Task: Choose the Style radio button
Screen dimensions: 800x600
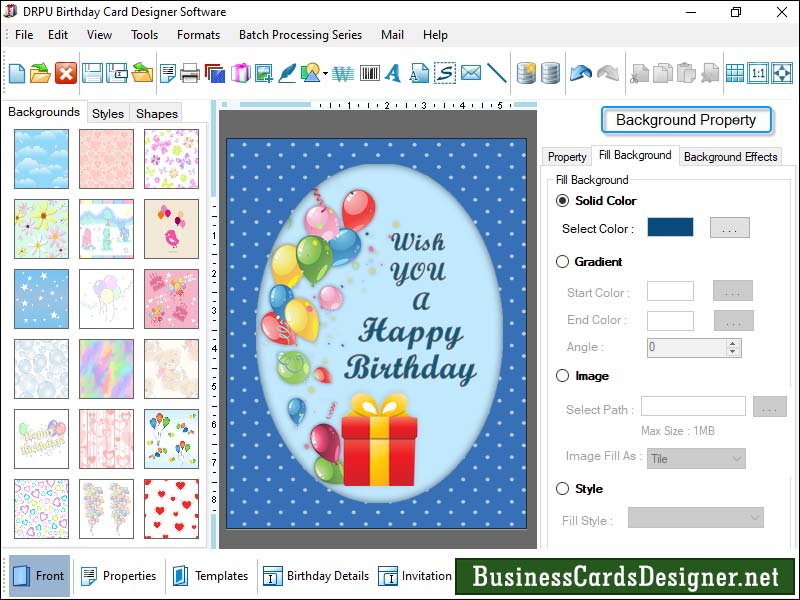Action: (x=562, y=489)
